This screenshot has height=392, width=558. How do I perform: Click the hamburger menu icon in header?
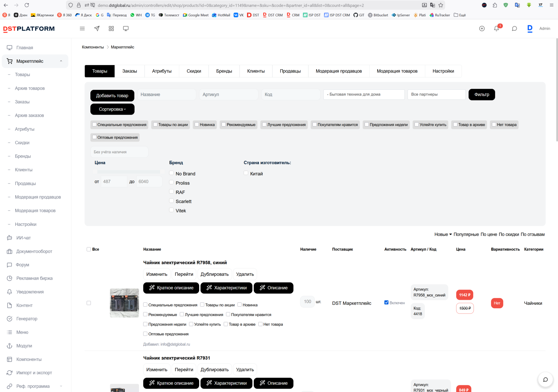click(x=82, y=28)
